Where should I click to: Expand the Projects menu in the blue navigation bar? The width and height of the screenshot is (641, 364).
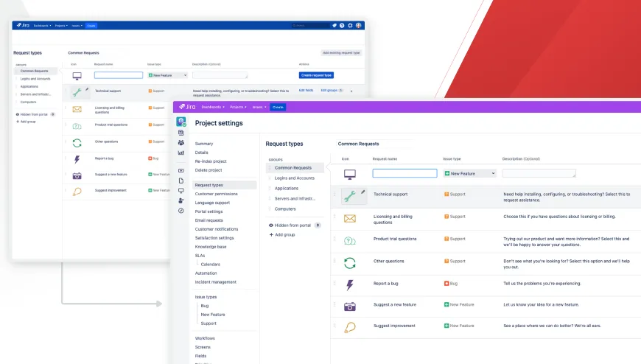pos(60,25)
